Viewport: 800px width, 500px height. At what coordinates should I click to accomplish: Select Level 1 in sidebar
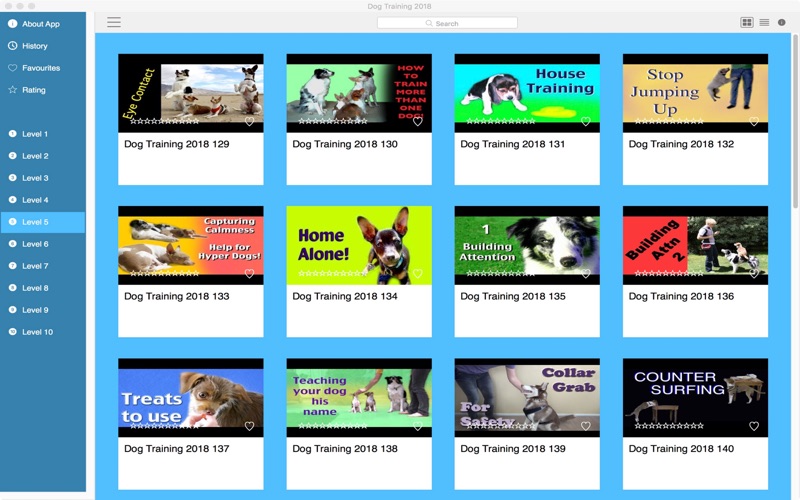[42, 134]
